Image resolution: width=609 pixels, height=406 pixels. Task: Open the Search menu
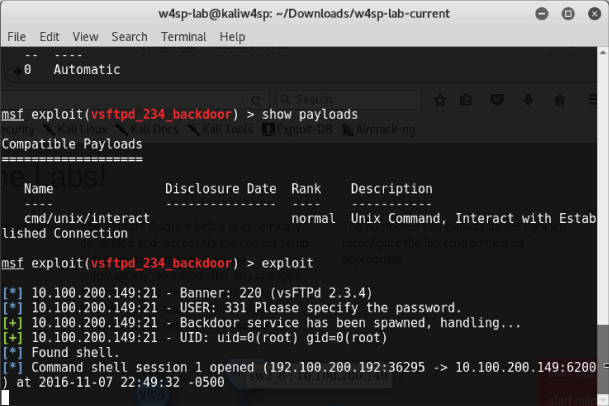click(x=129, y=37)
